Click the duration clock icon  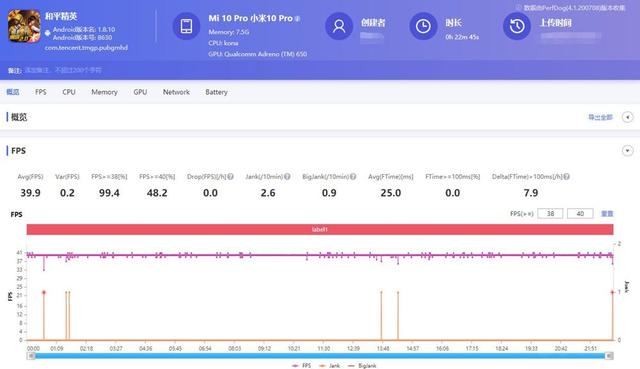(423, 26)
